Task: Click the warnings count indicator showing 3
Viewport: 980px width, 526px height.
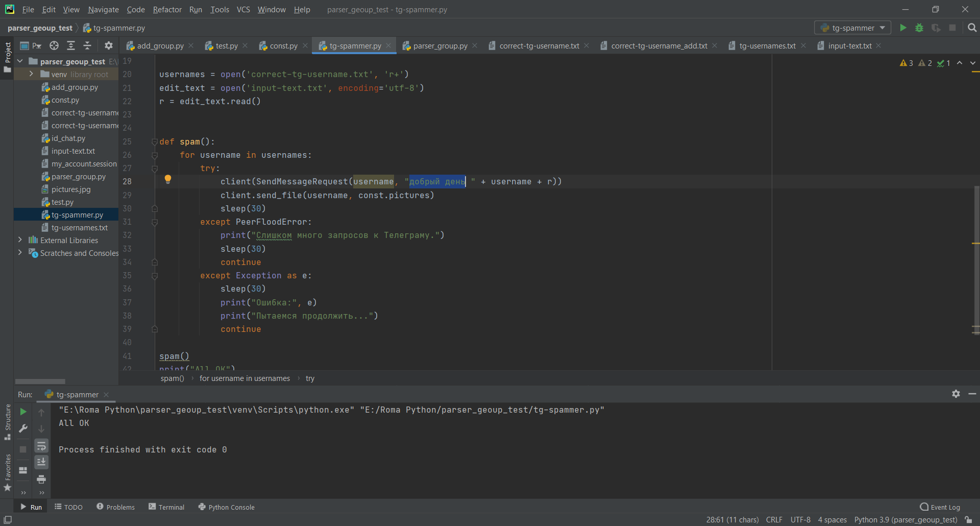Action: pos(906,63)
